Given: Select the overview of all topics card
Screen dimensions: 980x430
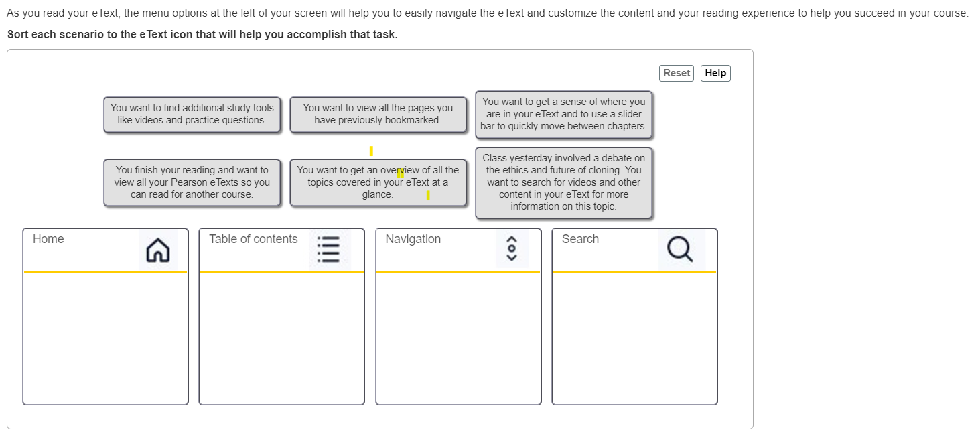Looking at the screenshot, I should coord(378,182).
